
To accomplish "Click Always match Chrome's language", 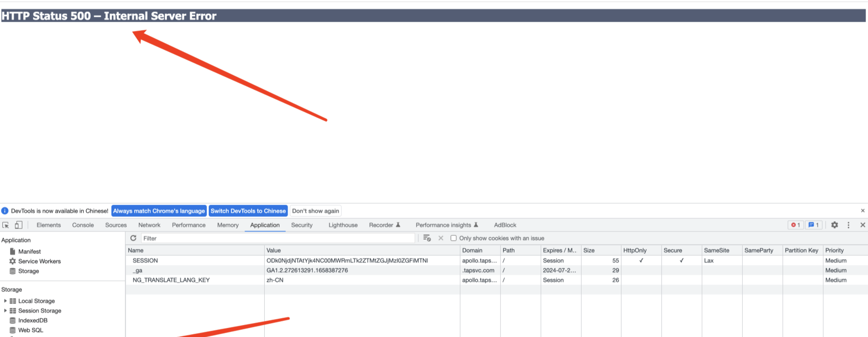I will (159, 211).
